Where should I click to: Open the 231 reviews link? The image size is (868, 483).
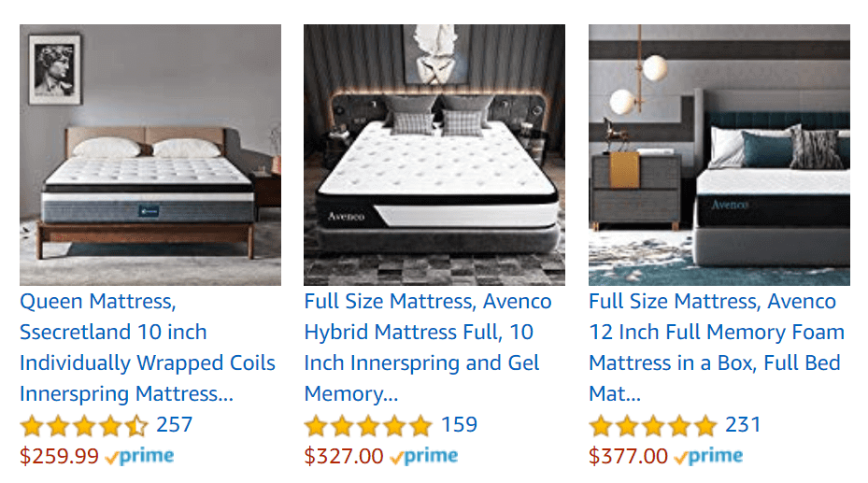[x=744, y=425]
